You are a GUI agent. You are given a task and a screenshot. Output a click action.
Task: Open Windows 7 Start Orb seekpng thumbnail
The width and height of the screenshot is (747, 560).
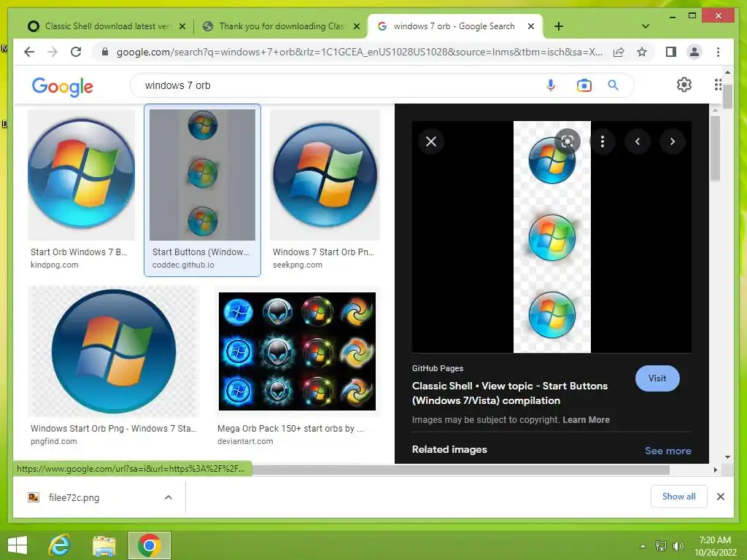[x=325, y=175]
